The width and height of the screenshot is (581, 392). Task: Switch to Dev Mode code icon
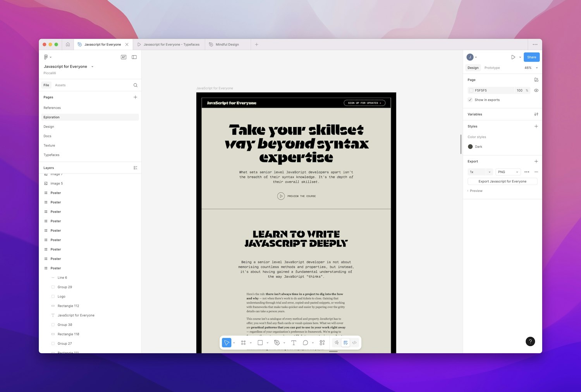354,343
